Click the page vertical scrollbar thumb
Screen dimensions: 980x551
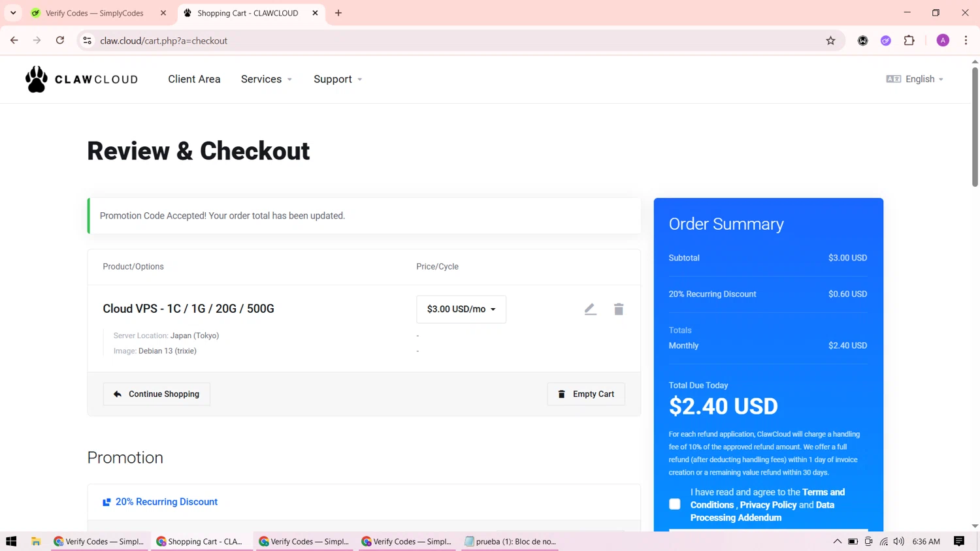(x=975, y=127)
